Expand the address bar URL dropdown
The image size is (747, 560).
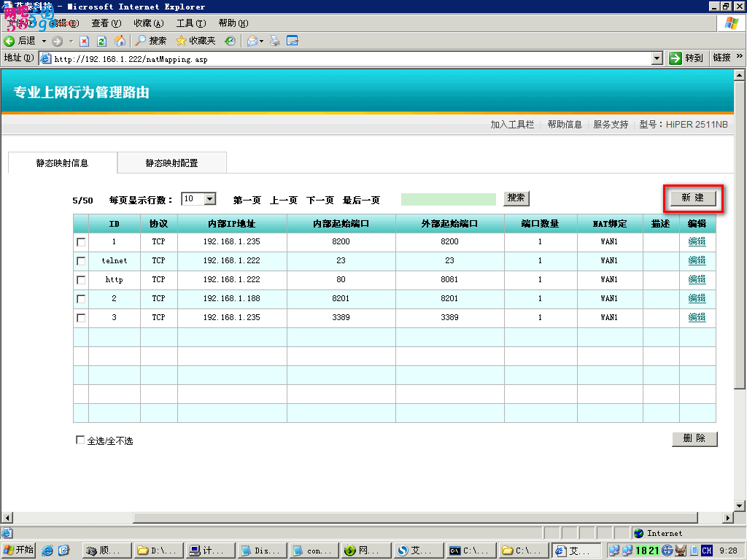657,58
